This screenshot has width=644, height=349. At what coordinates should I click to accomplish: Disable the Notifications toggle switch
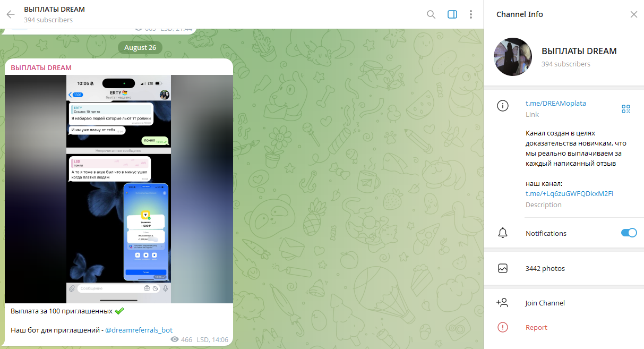click(x=629, y=233)
